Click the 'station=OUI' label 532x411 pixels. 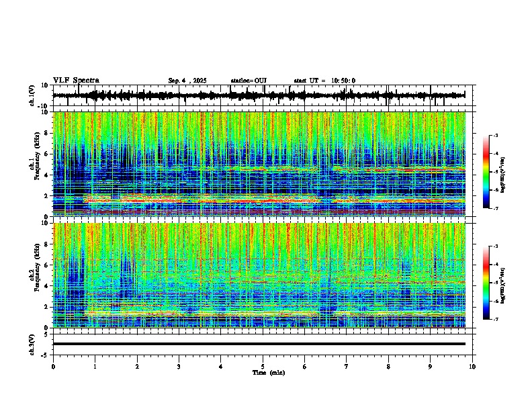click(x=249, y=81)
